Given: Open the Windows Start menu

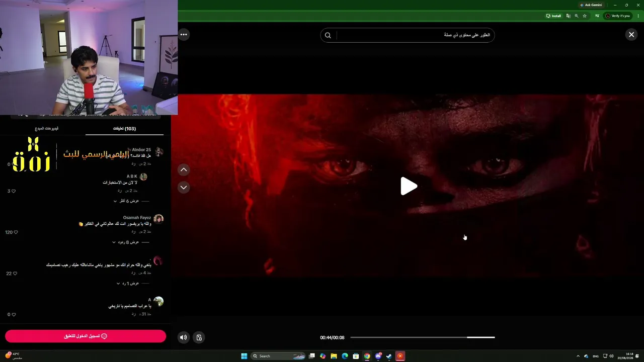Looking at the screenshot, I should coord(244,356).
